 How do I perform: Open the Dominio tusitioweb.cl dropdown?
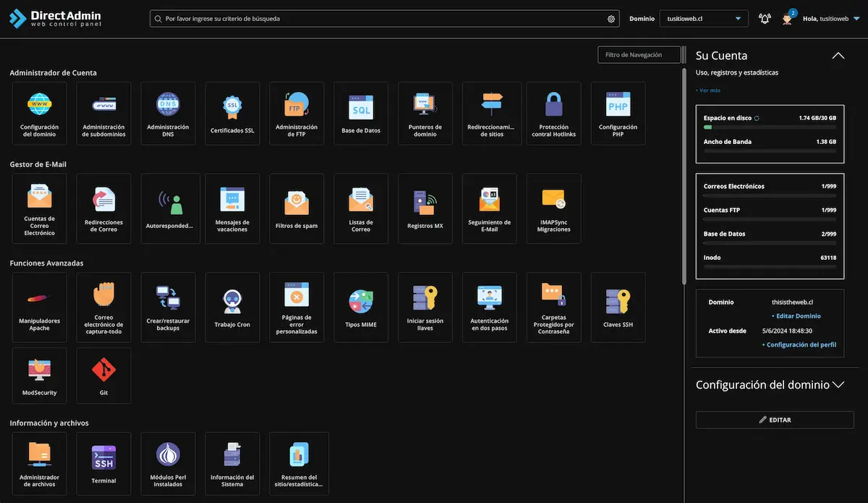tap(704, 19)
